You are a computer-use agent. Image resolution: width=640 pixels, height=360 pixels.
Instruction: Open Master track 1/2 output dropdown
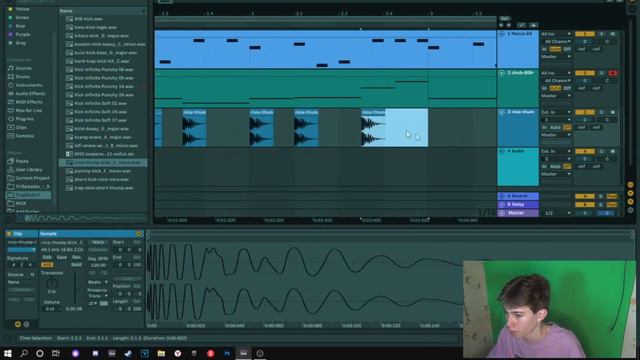pyautogui.click(x=558, y=213)
